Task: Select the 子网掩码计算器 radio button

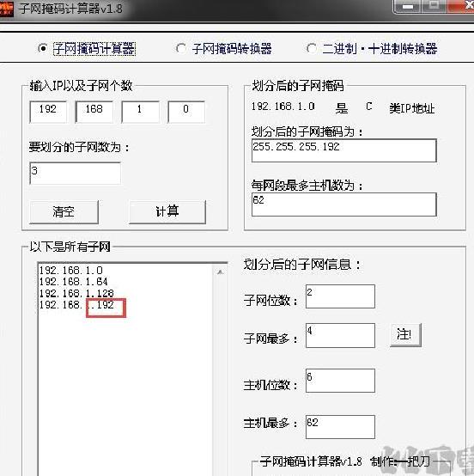Action: 42,48
